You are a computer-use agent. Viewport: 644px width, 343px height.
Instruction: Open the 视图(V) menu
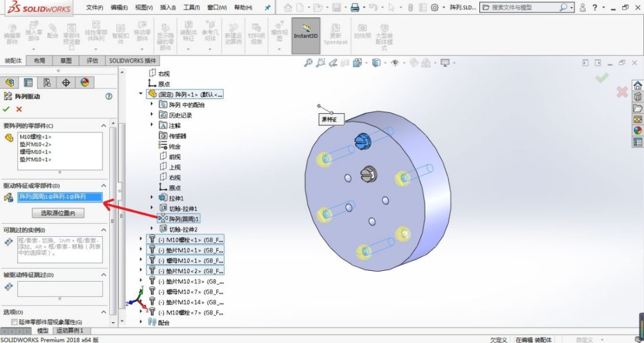[144, 7]
